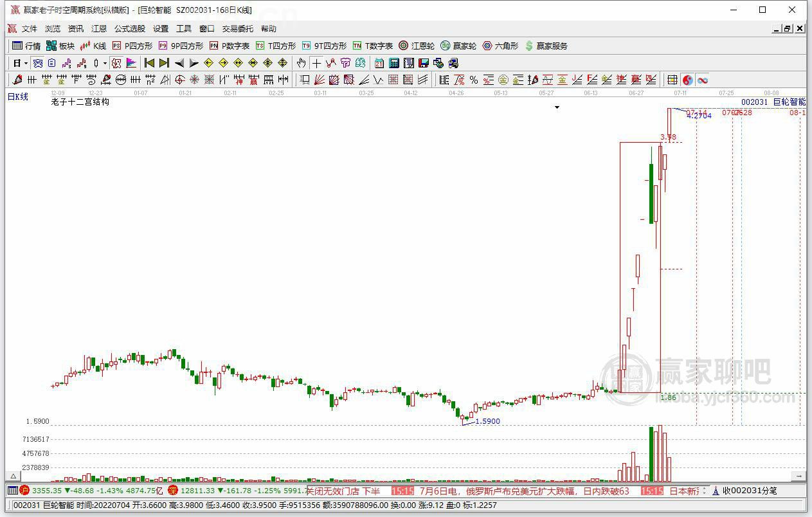Open the 资讯 menu

coord(76,29)
